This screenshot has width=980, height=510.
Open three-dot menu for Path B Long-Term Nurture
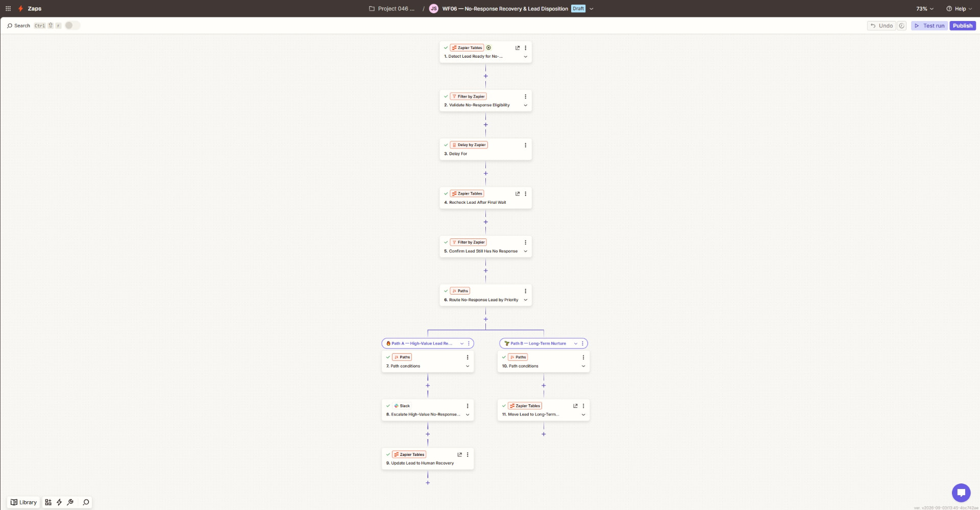pos(582,344)
